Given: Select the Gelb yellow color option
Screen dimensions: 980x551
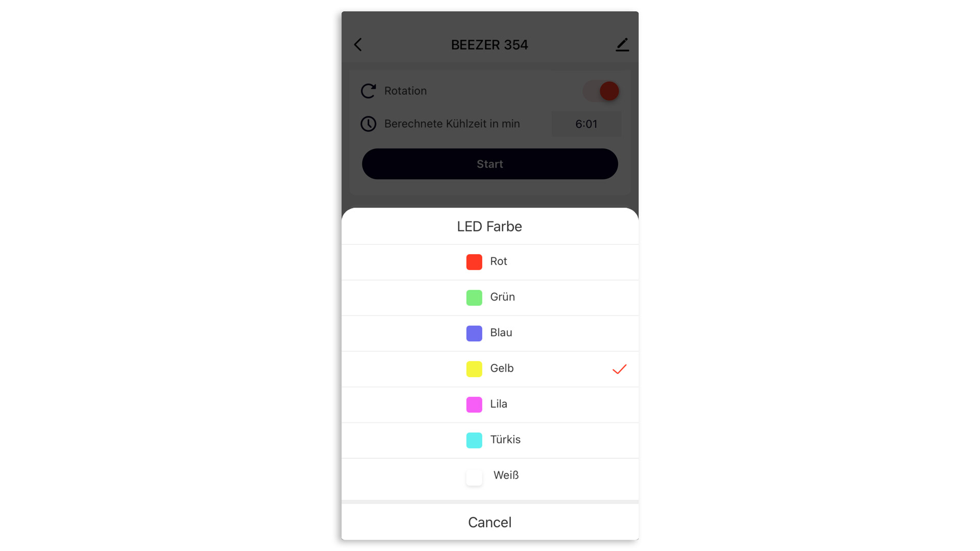Looking at the screenshot, I should click(489, 368).
